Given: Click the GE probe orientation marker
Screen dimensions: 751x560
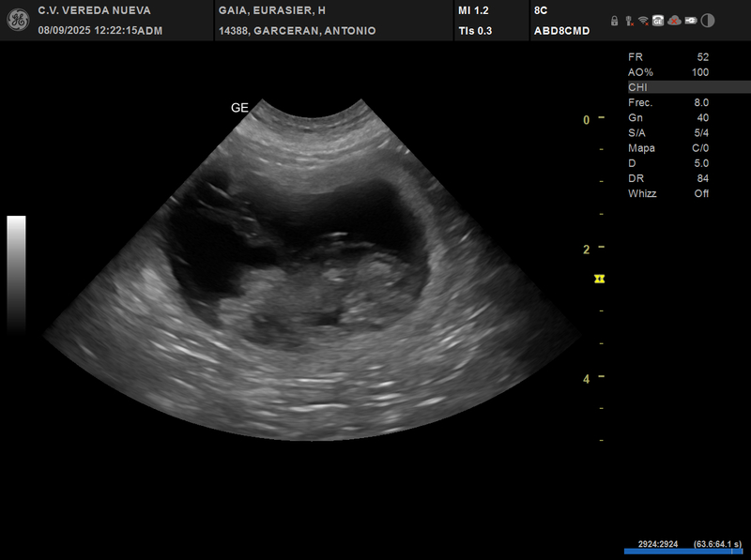Looking at the screenshot, I should (239, 108).
